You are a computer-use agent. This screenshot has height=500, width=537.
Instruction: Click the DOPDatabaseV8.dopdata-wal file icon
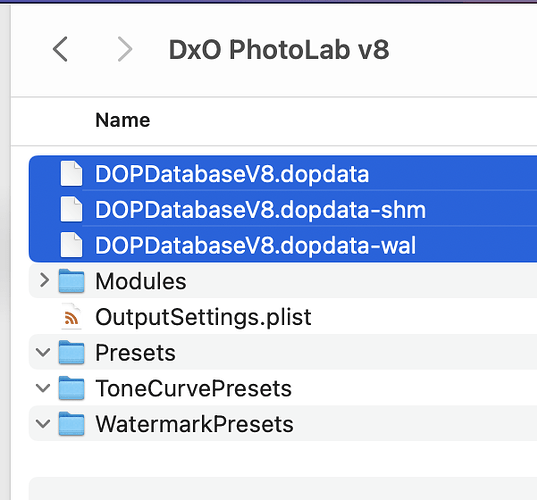(x=71, y=245)
